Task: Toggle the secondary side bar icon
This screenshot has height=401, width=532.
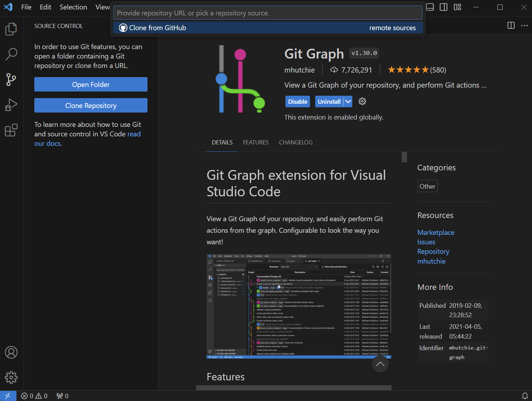Action: (x=444, y=7)
